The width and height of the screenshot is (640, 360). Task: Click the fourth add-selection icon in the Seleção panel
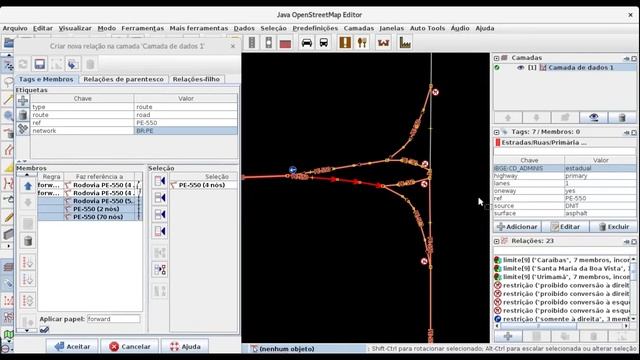[160, 231]
